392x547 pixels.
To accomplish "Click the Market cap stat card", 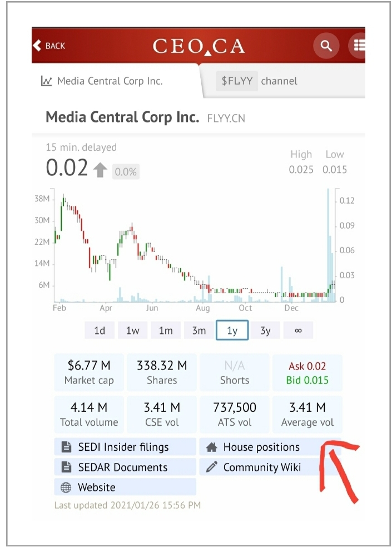I will pos(89,372).
